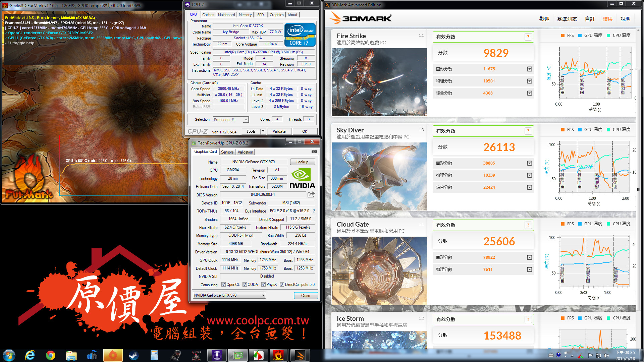Click the Crysis soldier icon in the taskbar
This screenshot has height=362, width=644.
(x=175, y=355)
